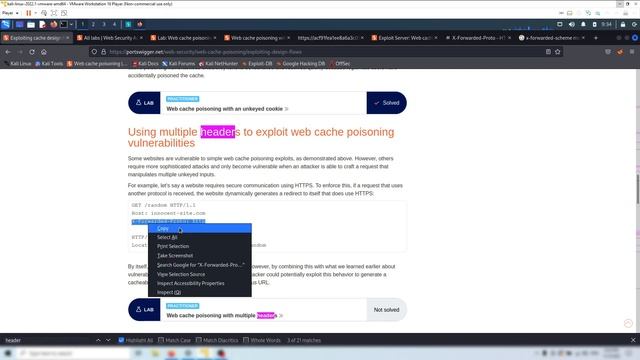The width and height of the screenshot is (640, 360).
Task: Pause the virtual machine in VMware toolbar
Action: pyautogui.click(x=29, y=13)
